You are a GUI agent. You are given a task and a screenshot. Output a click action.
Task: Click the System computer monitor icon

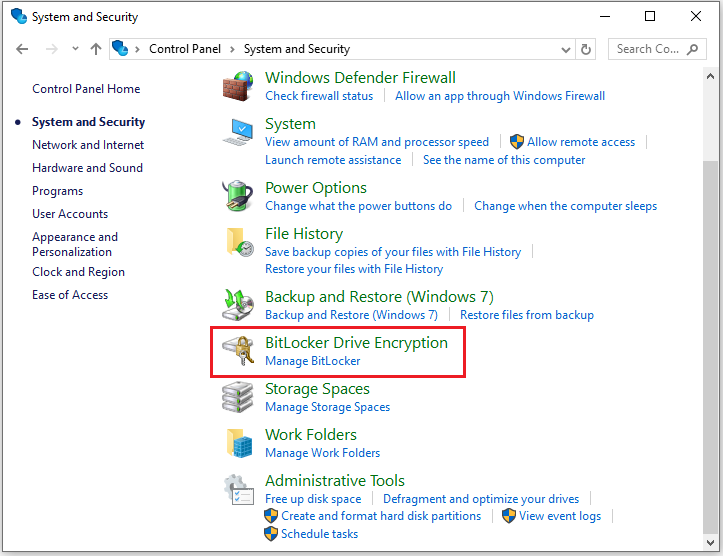click(x=238, y=132)
